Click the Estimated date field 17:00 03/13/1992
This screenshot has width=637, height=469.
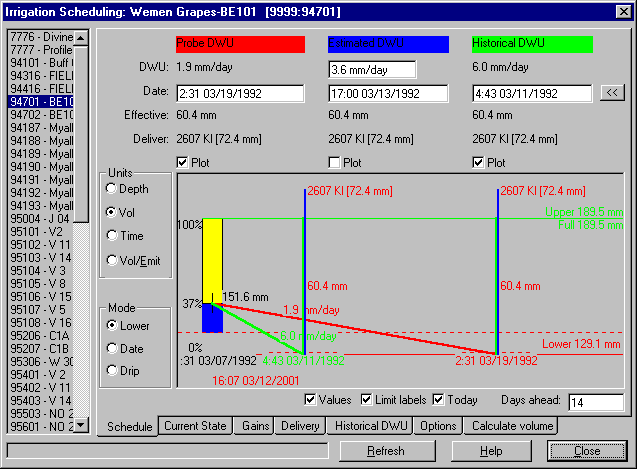pos(388,93)
